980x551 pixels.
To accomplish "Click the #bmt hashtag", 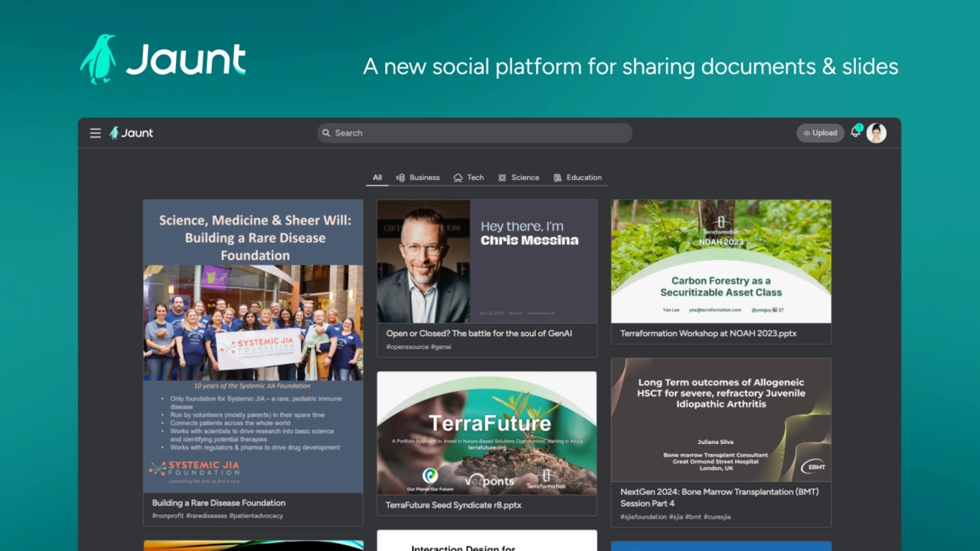I will click(x=693, y=517).
